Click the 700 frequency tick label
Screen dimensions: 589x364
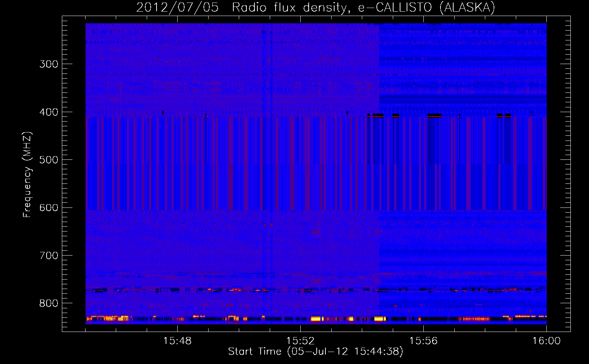(49, 256)
